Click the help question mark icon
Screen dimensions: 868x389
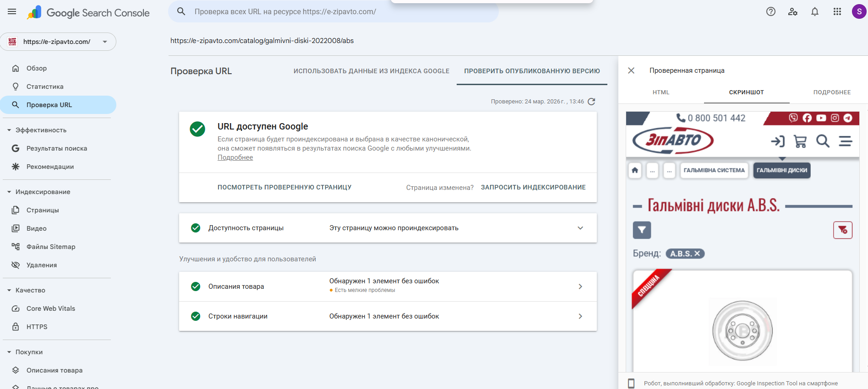point(771,12)
